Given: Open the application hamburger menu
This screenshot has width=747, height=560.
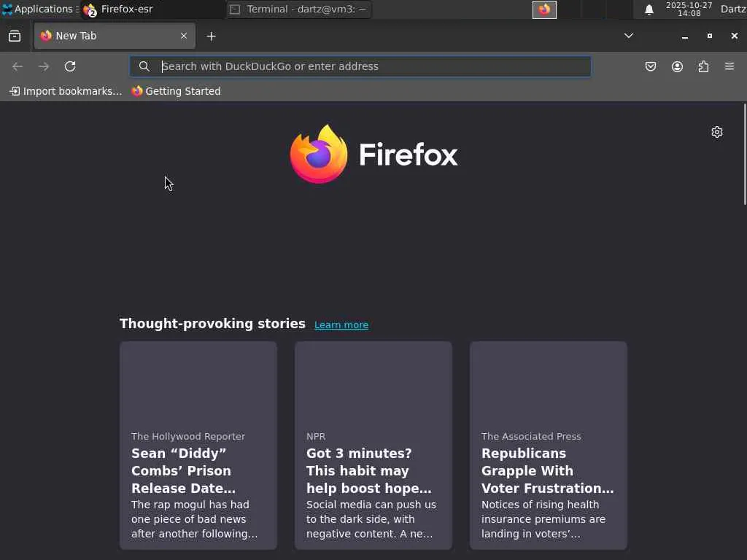Looking at the screenshot, I should point(729,66).
